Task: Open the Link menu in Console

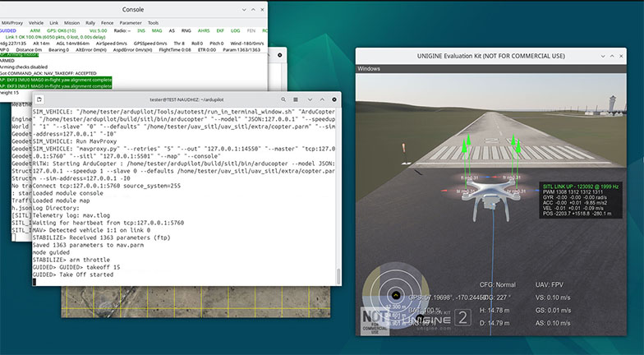Action: pos(54,23)
